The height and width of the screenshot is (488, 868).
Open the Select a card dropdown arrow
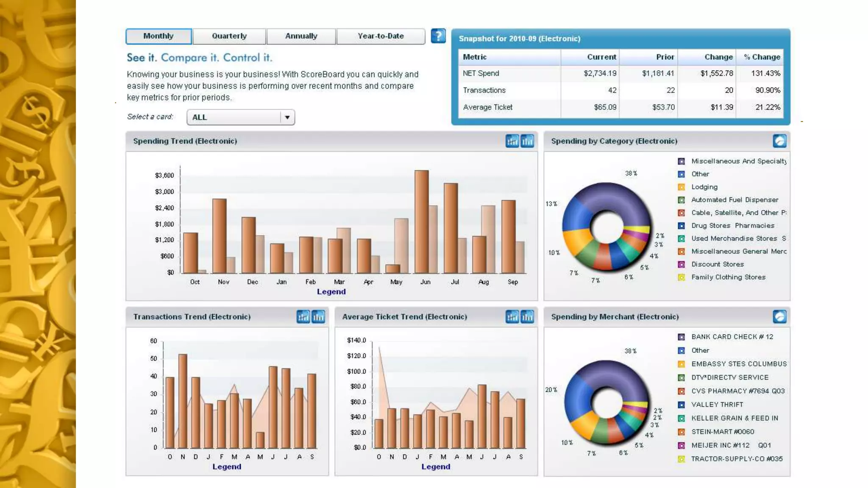287,117
